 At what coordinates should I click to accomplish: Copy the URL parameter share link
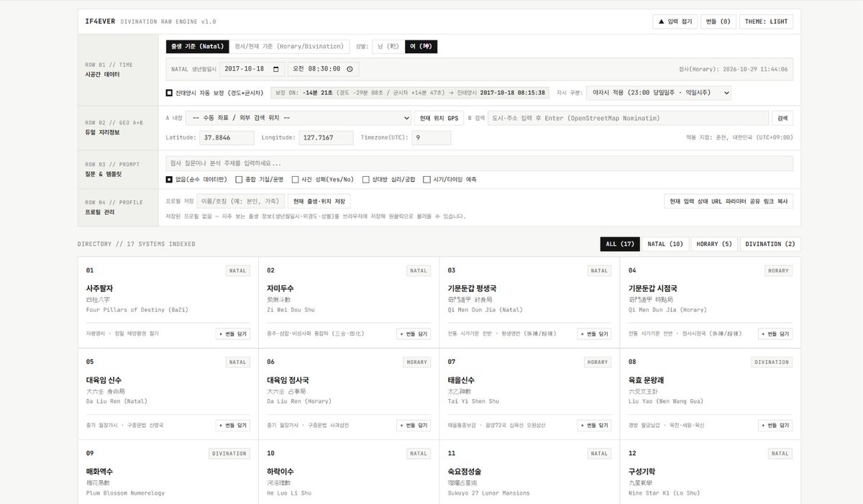[729, 201]
